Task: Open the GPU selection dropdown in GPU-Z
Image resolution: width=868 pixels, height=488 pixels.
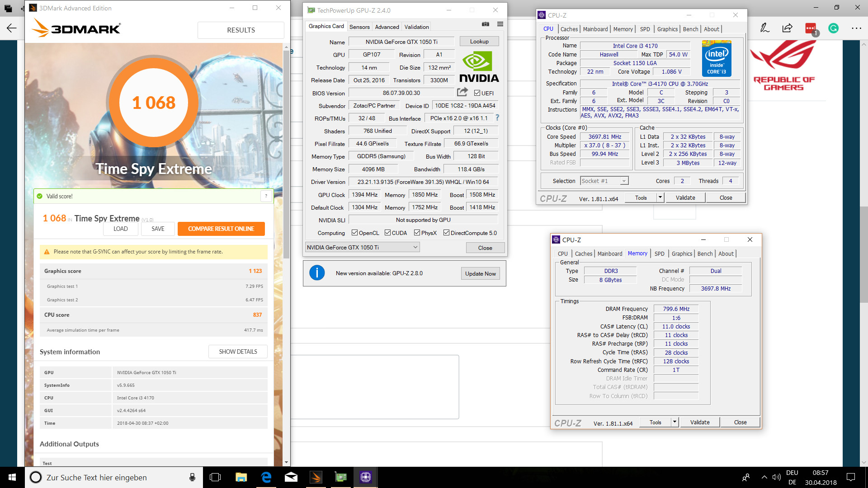Action: pos(362,247)
